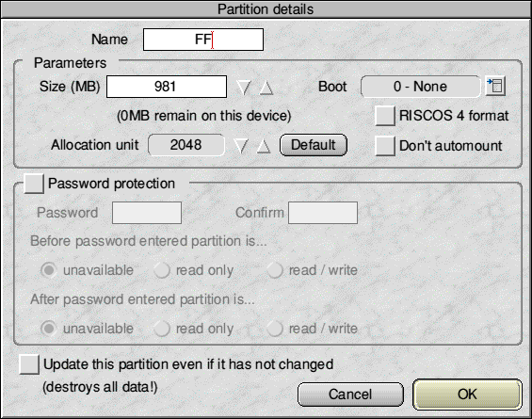Enable the Password protection checkbox
Viewport: 532px width, 419px height.
(34, 184)
